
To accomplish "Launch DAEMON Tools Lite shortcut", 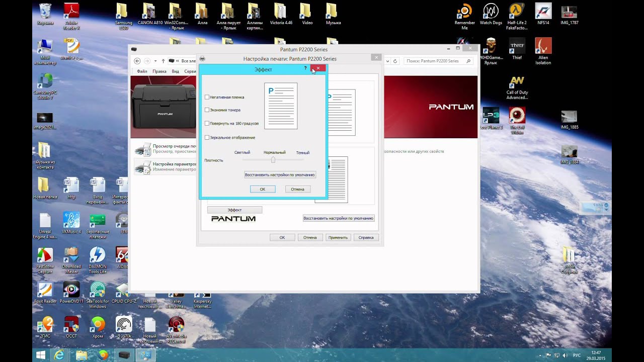I will pos(97,260).
